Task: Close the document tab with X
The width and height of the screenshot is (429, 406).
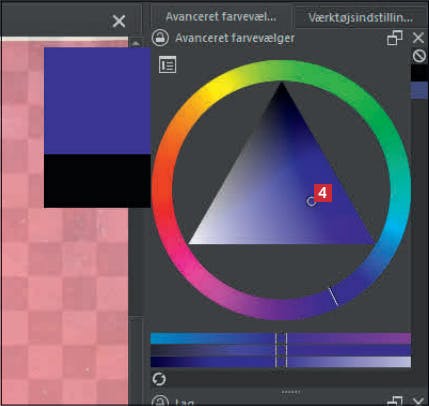Action: tap(119, 21)
